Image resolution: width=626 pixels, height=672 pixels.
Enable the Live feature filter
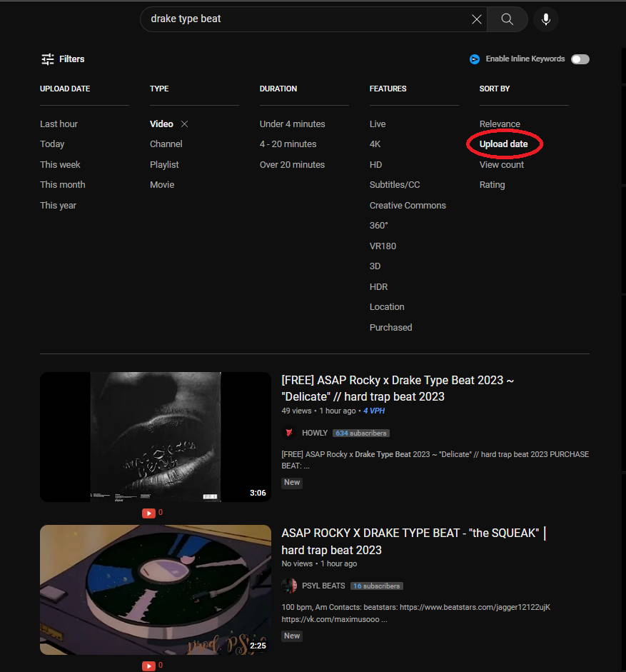click(378, 124)
